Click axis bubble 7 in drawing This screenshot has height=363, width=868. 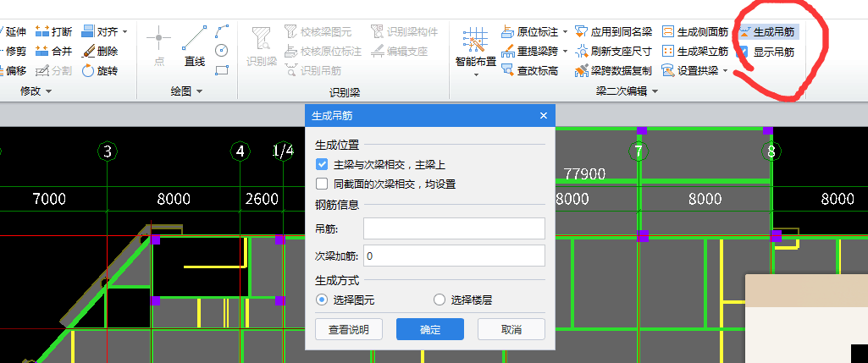click(x=639, y=151)
